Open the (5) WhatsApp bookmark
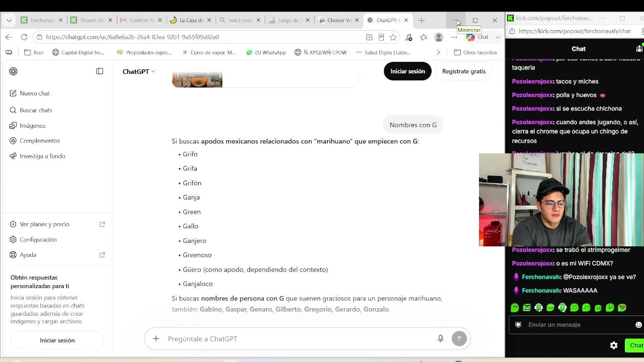Image resolution: width=644 pixels, height=362 pixels. point(266,52)
